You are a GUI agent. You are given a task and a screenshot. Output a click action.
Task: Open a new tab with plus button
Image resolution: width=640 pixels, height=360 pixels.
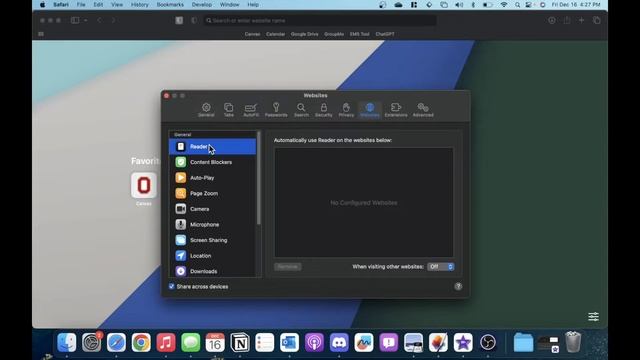[x=582, y=20]
